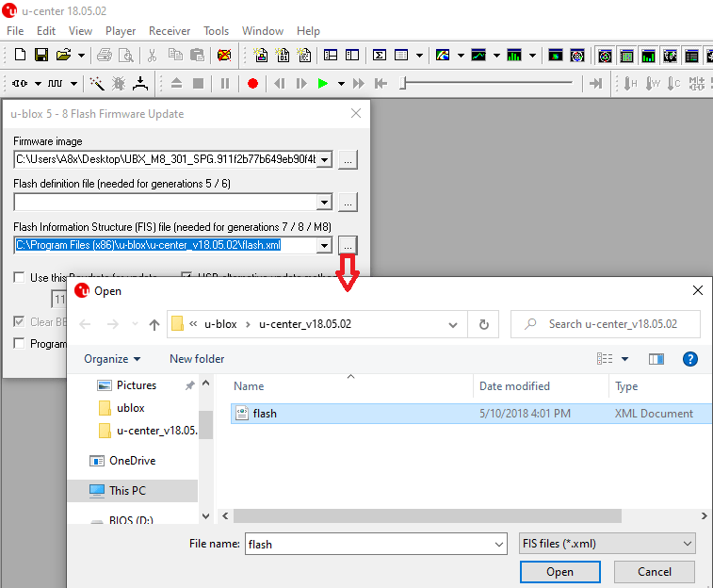
Task: Click the Paste clipboard toolbar icon
Action: click(x=197, y=55)
